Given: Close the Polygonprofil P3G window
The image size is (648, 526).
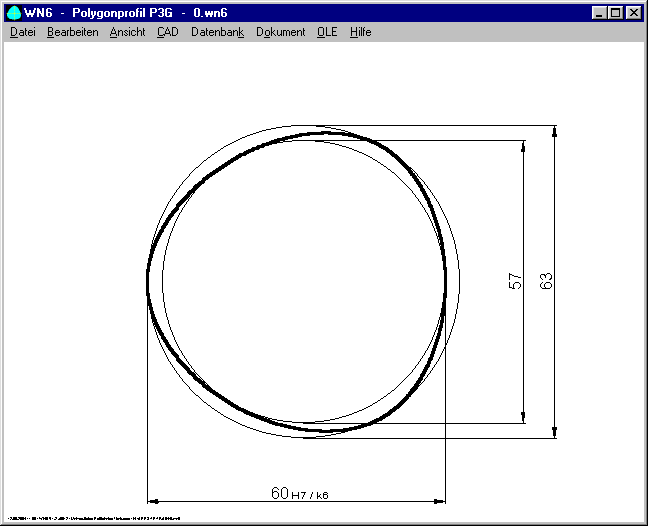Looking at the screenshot, I should click(633, 13).
